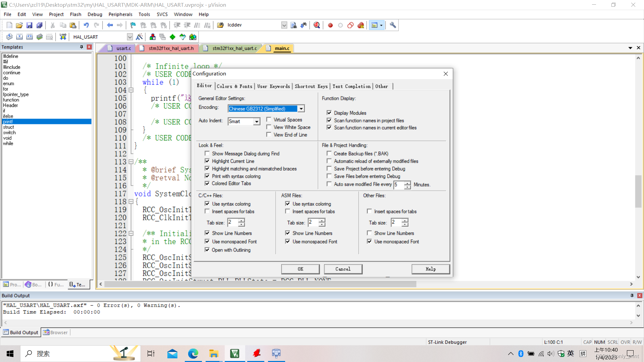
Task: Uncheck Highlight Current Line
Action: pyautogui.click(x=207, y=161)
